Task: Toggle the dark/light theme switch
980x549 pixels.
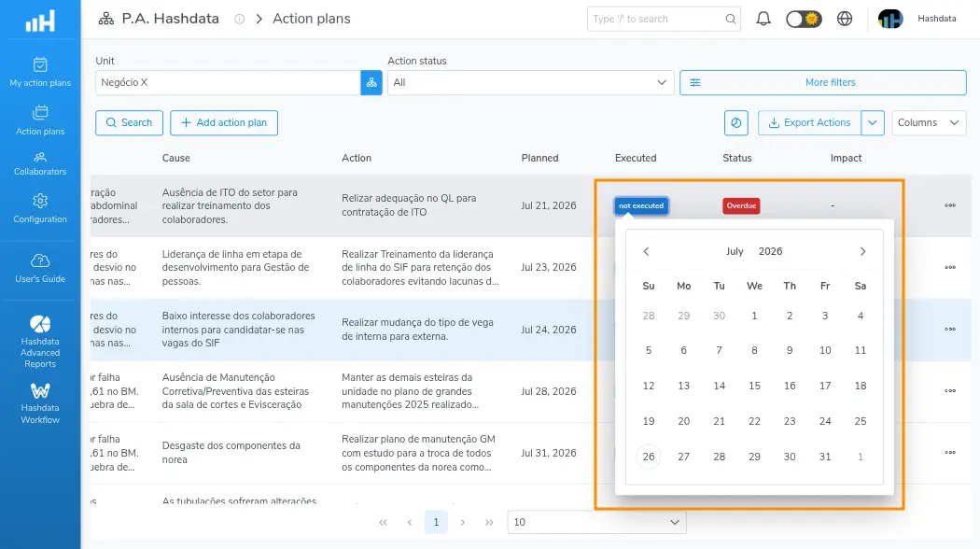Action: [x=804, y=19]
